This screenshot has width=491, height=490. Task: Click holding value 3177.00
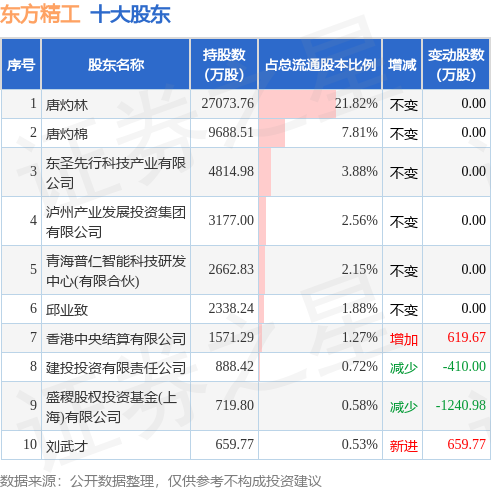tap(231, 220)
